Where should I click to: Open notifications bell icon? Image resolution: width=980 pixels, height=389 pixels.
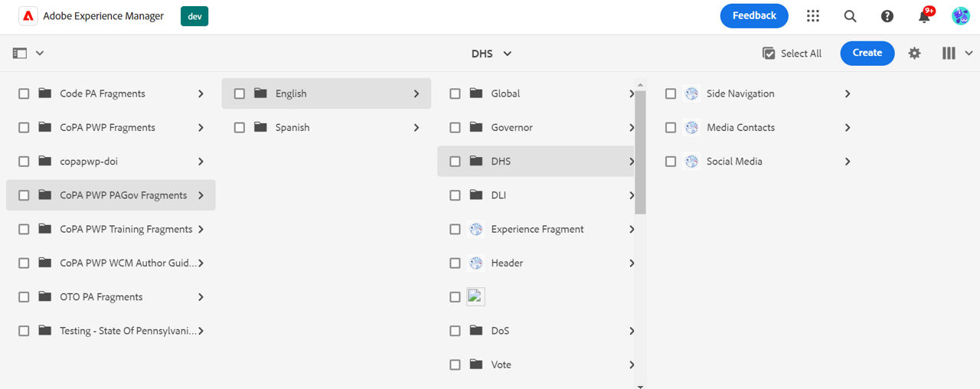tap(924, 16)
